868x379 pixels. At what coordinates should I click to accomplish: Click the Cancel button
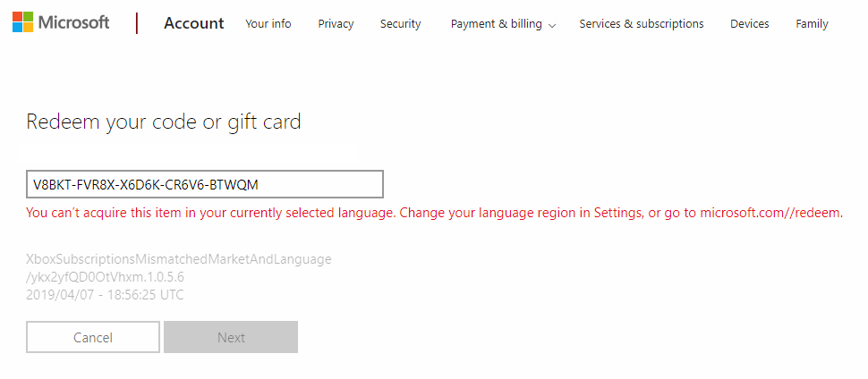click(x=93, y=337)
